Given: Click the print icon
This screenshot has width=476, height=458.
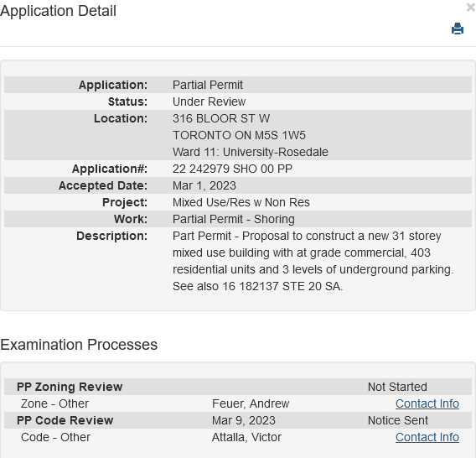Looking at the screenshot, I should pos(458,29).
